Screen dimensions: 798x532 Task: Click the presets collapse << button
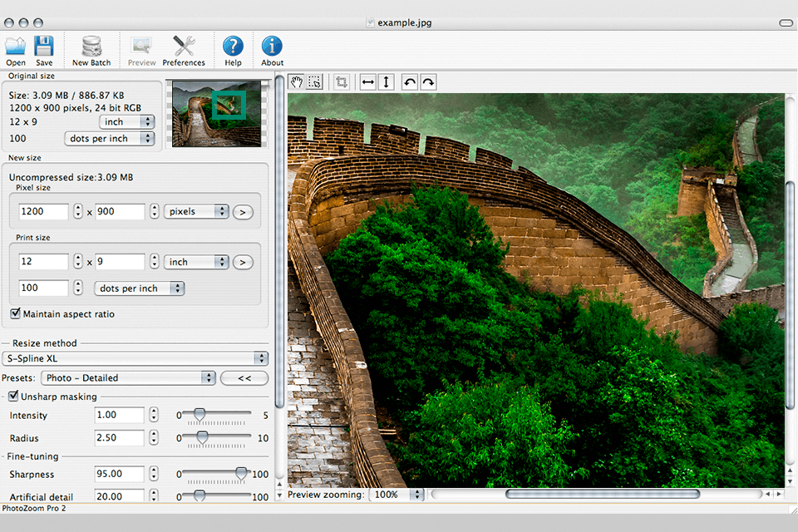(x=244, y=378)
